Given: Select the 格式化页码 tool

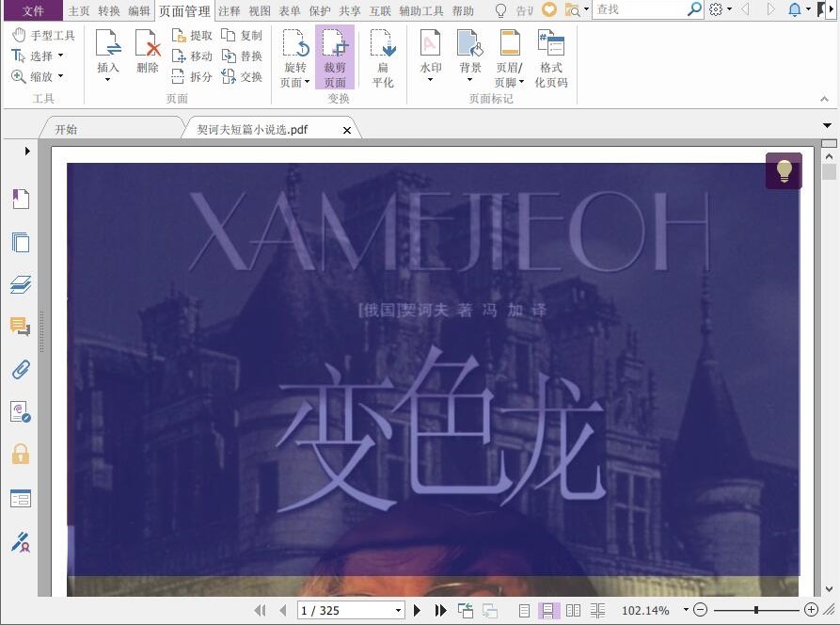Looking at the screenshot, I should pyautogui.click(x=550, y=55).
